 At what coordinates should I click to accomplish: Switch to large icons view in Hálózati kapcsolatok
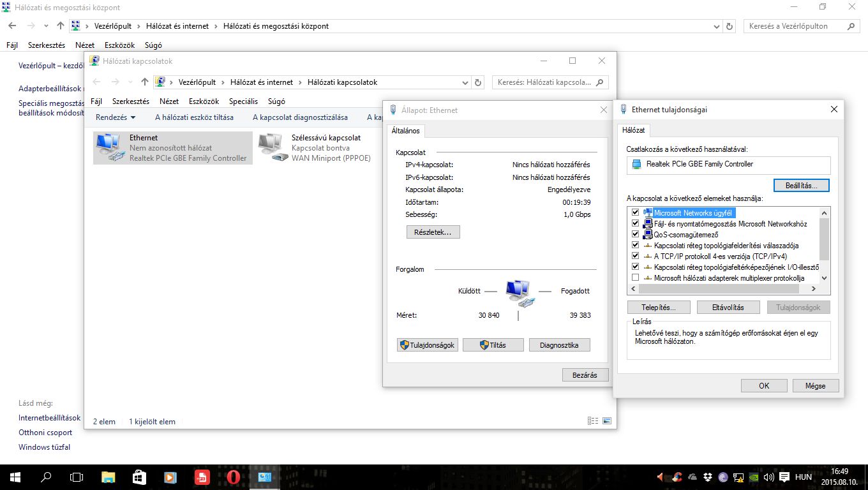(607, 421)
